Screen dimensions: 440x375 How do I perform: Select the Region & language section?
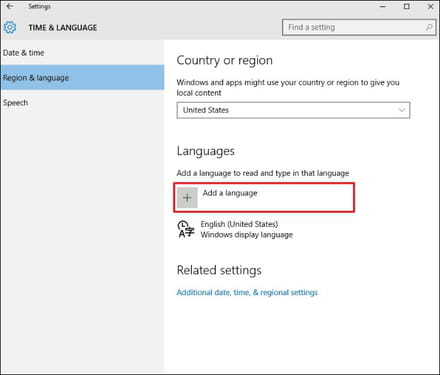click(82, 77)
